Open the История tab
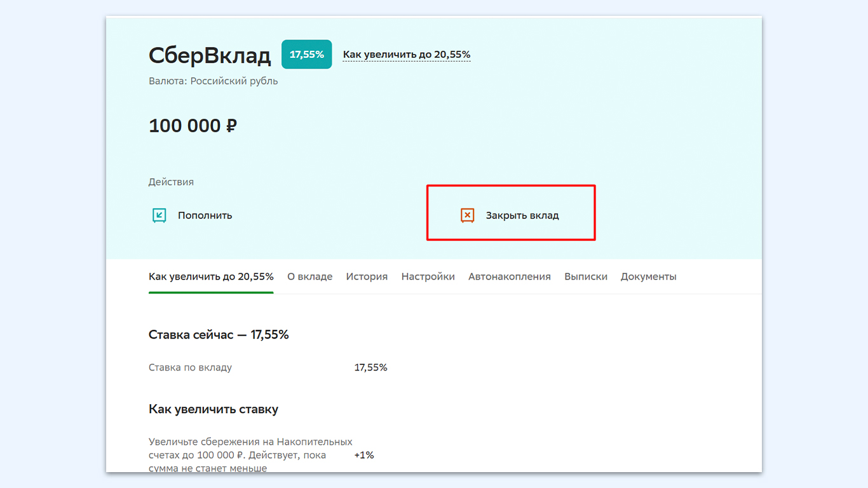 [367, 276]
